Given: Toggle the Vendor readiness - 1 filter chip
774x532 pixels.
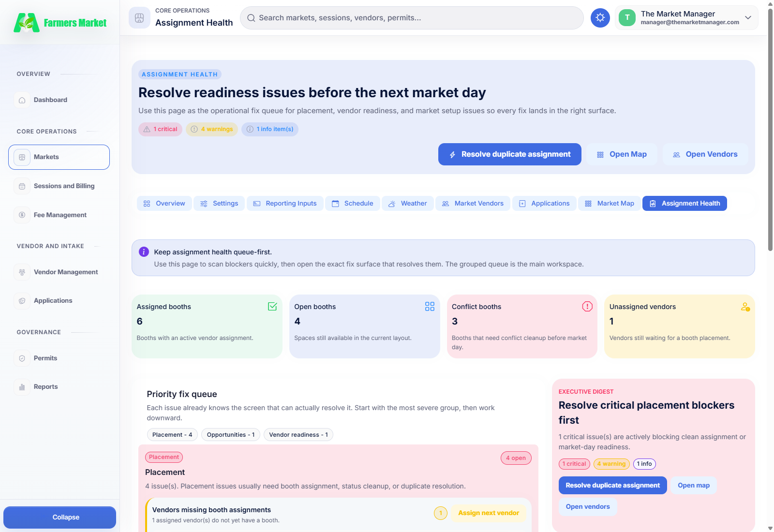Looking at the screenshot, I should click(x=298, y=434).
